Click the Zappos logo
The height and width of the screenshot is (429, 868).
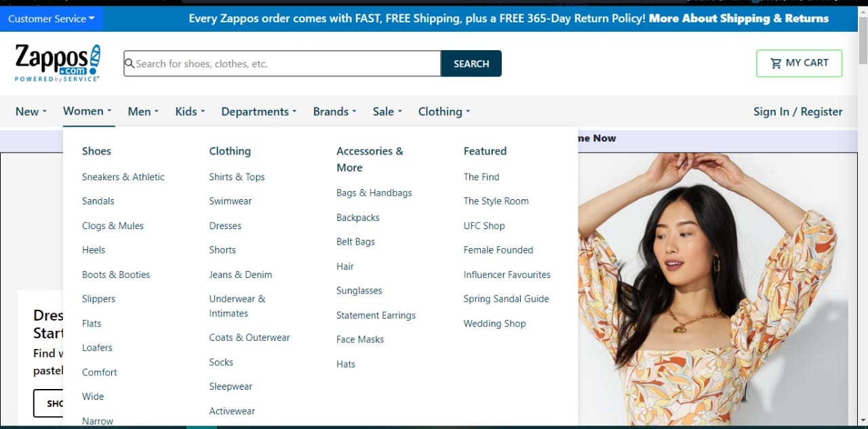(x=57, y=62)
